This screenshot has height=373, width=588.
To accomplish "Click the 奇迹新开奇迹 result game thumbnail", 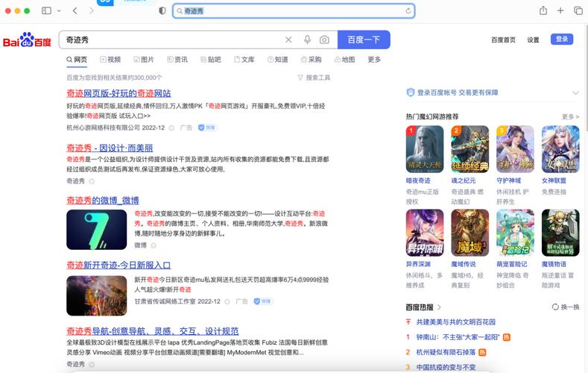I will click(x=96, y=295).
